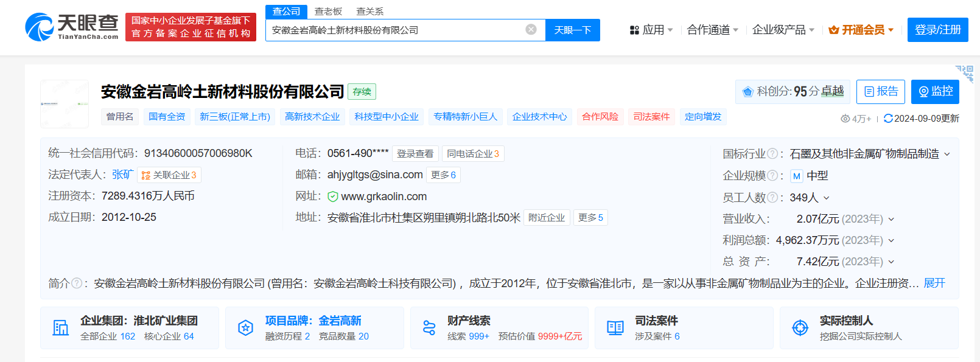980x362 pixels.
Task: Click the help icon next to 简介
Action: click(77, 283)
